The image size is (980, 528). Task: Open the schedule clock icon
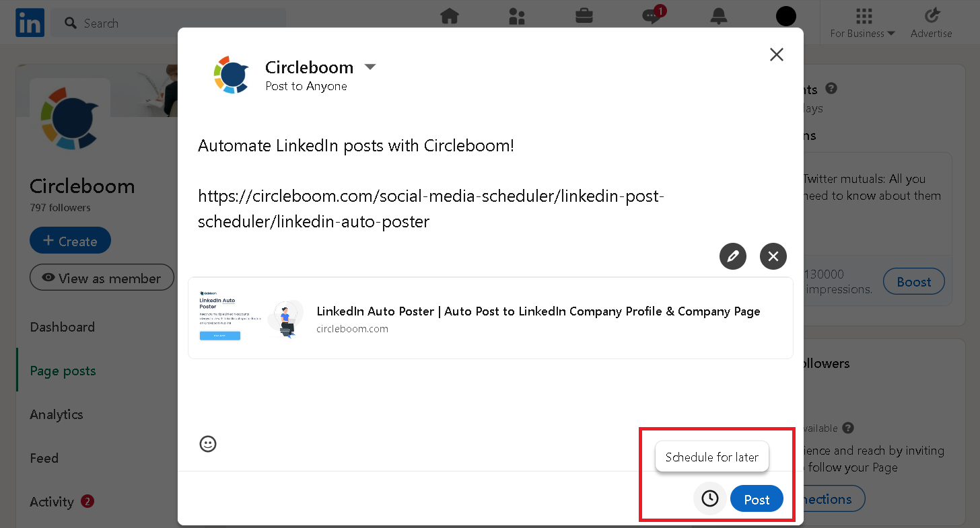click(x=709, y=498)
